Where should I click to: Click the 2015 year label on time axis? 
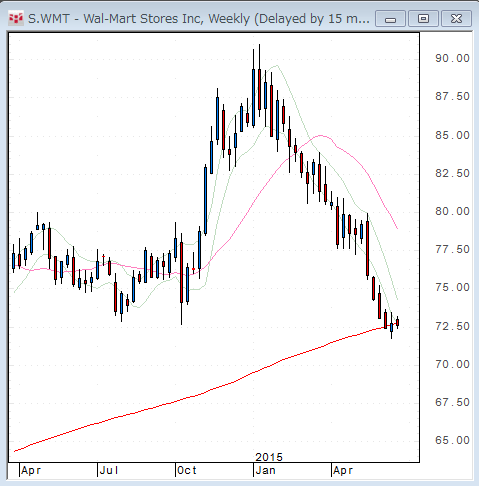(269, 457)
